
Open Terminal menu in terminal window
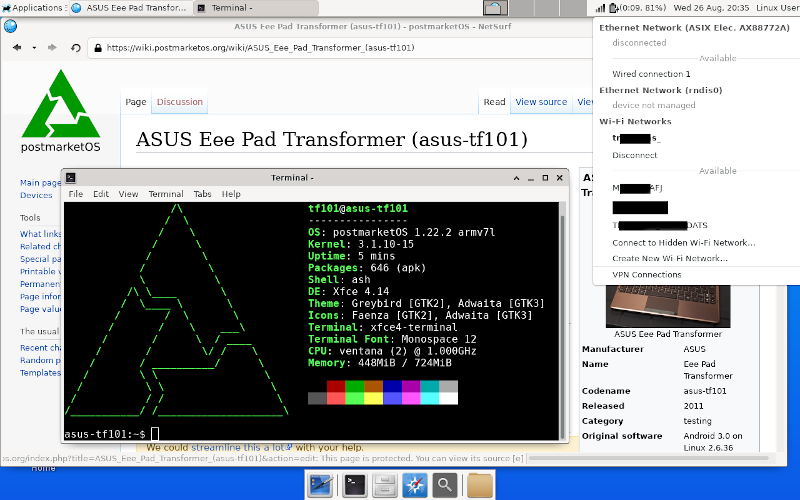[166, 194]
